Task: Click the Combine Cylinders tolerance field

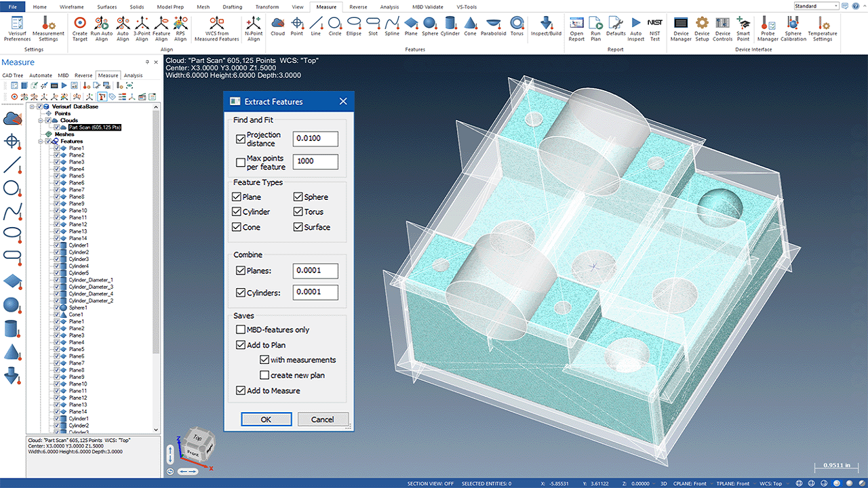Action: pos(315,293)
